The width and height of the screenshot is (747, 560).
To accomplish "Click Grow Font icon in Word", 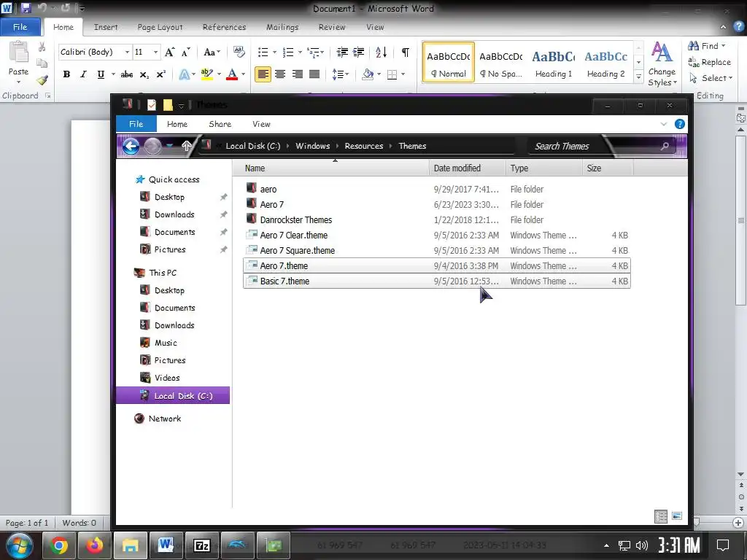I will 169,52.
